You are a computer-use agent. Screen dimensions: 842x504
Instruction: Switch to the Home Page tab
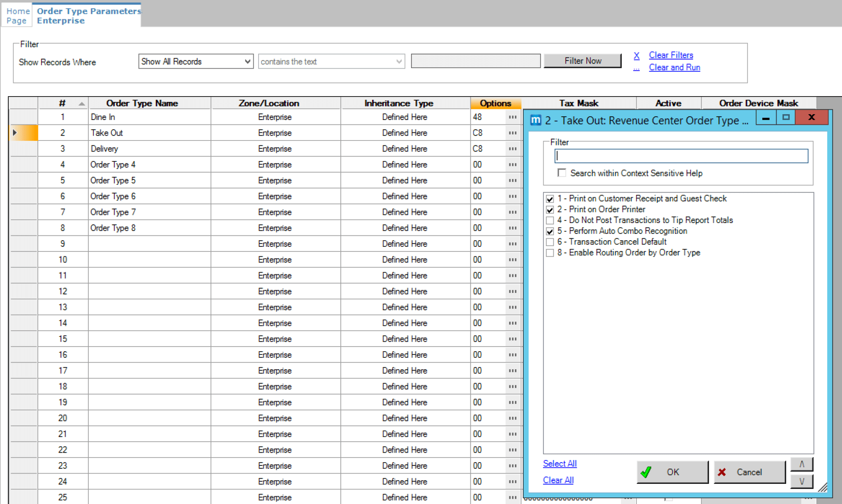pos(17,16)
